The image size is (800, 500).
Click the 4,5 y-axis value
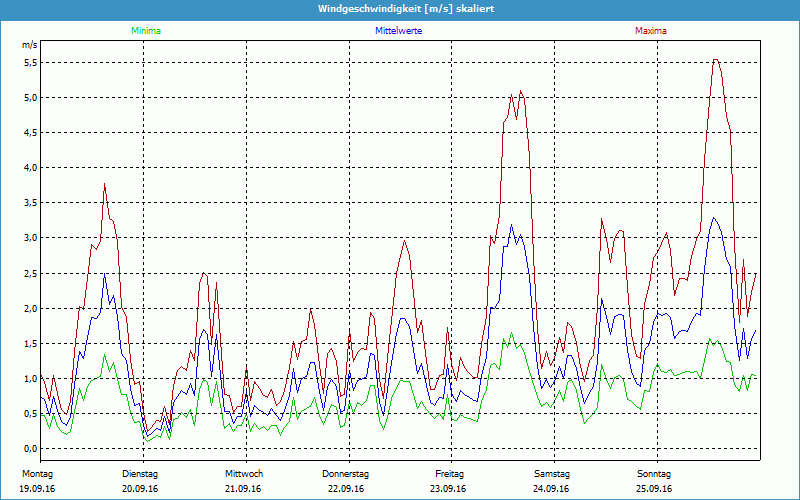(32, 133)
